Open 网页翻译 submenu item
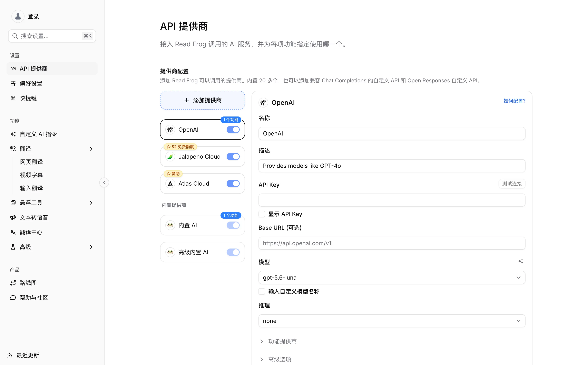 pos(31,162)
